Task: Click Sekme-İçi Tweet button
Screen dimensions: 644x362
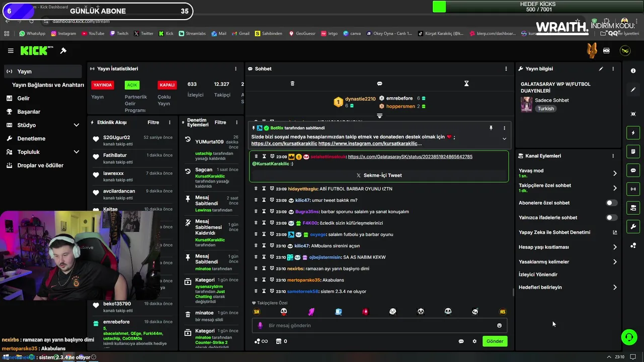Action: coord(379,175)
